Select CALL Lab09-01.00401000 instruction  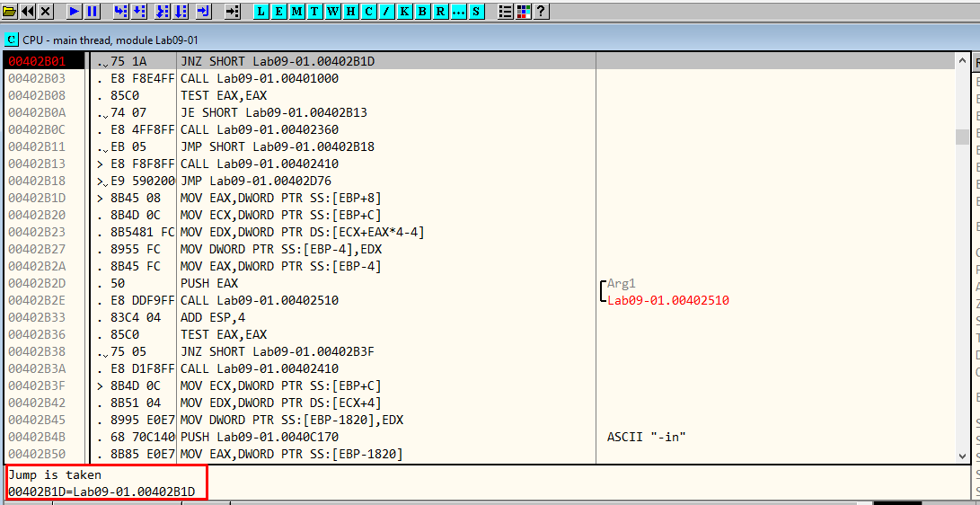click(x=260, y=78)
